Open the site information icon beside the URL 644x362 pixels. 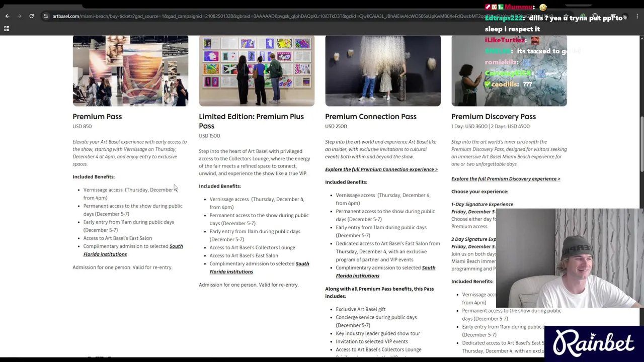46,16
